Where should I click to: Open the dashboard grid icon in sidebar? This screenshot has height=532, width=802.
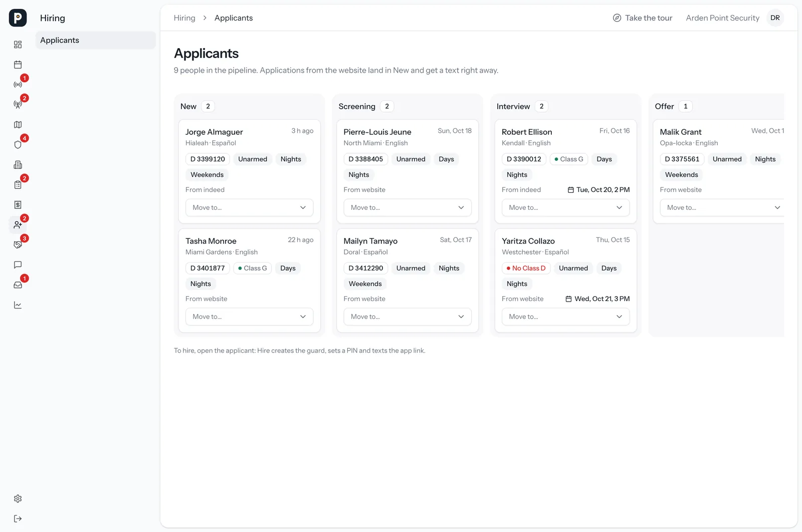18,45
